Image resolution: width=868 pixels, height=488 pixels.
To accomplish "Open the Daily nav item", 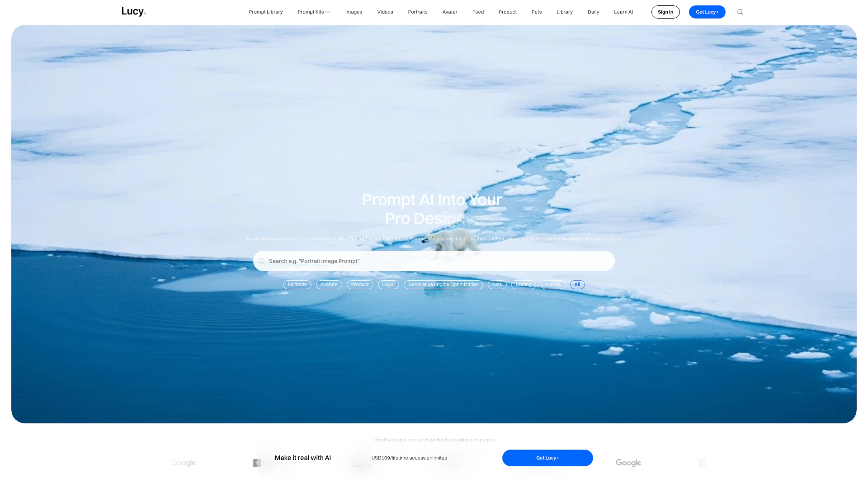I will click(x=593, y=12).
